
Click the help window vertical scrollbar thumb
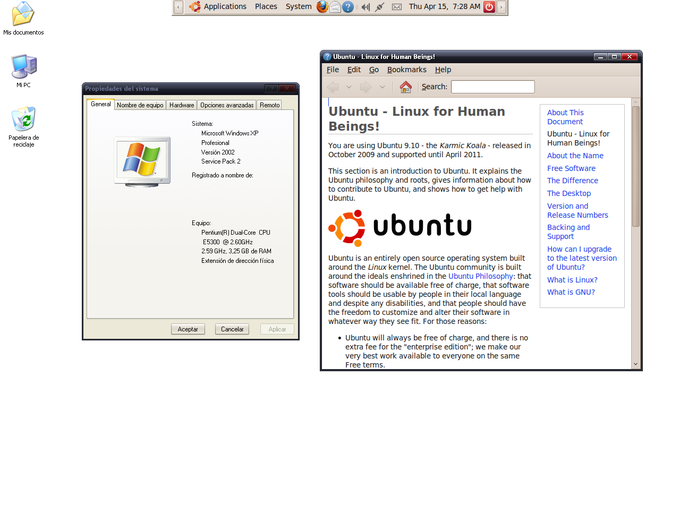636,167
